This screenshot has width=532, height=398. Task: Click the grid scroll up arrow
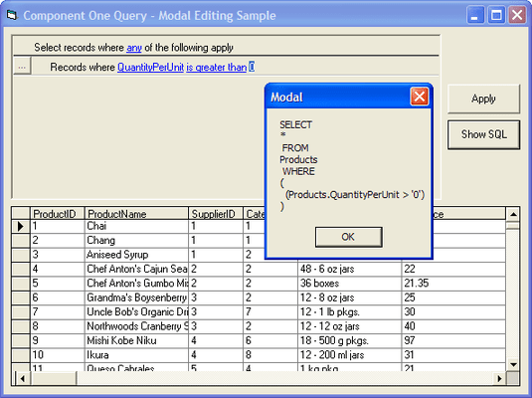pyautogui.click(x=513, y=214)
